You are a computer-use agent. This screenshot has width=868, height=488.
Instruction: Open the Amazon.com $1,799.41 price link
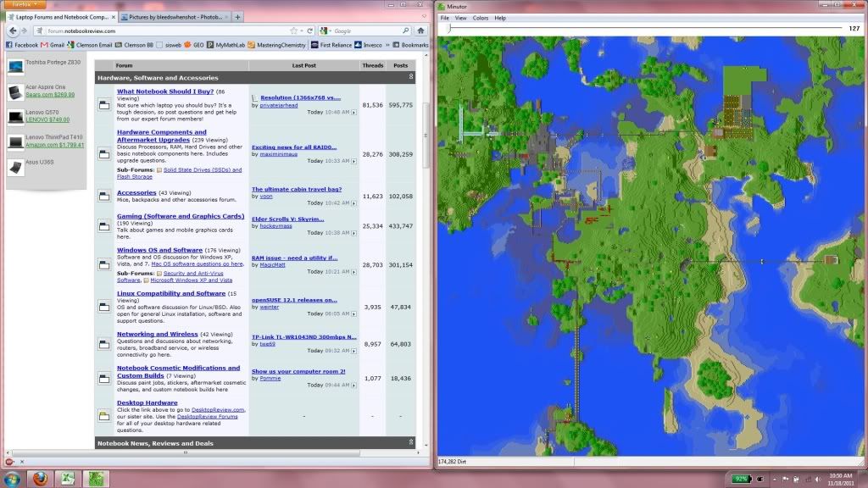click(x=55, y=145)
